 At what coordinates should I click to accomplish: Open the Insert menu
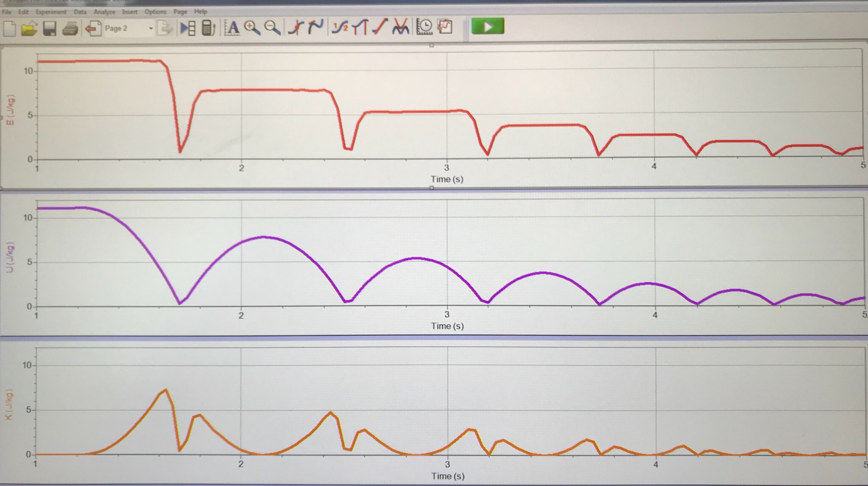tap(130, 12)
